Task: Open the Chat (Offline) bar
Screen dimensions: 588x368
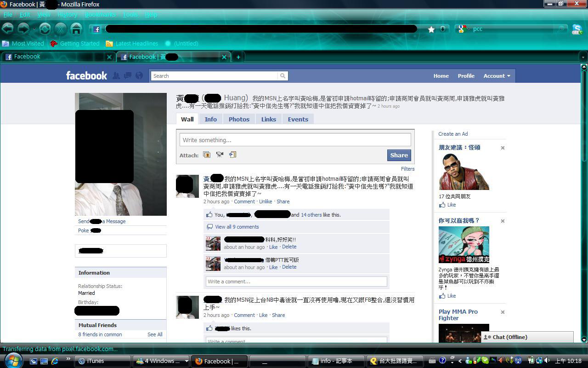Action: [527, 337]
